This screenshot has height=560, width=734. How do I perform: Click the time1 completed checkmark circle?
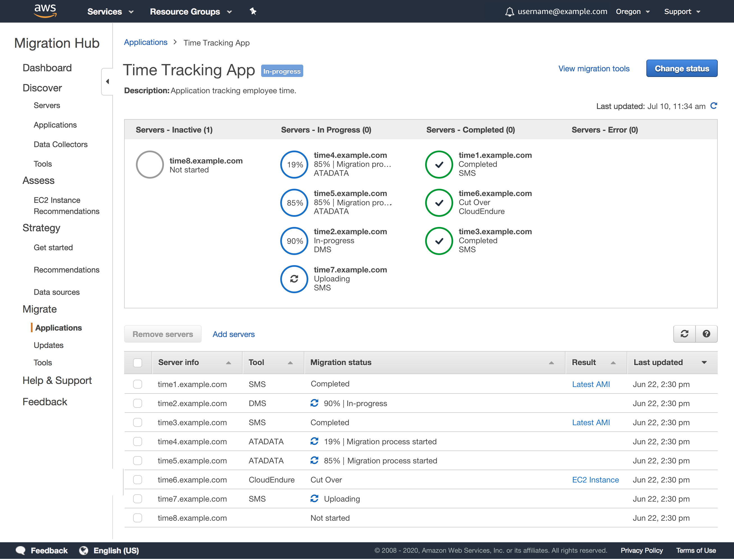coord(439,165)
